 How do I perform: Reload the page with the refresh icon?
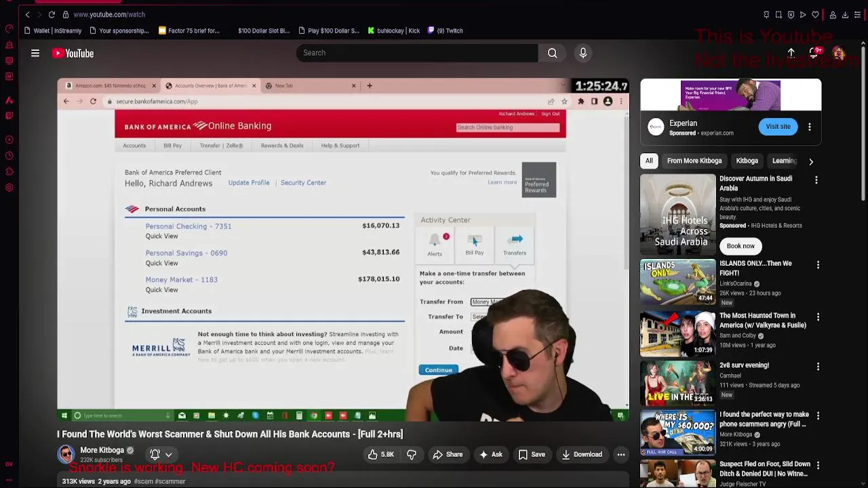coord(52,14)
